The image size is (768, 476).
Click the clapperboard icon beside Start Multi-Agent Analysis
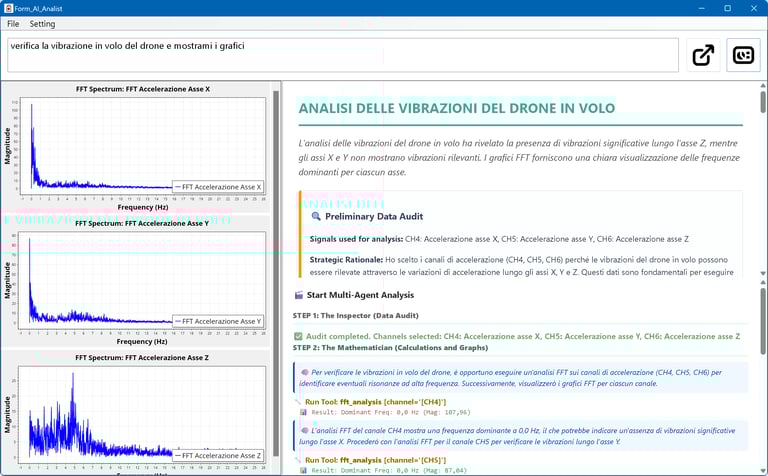click(299, 295)
